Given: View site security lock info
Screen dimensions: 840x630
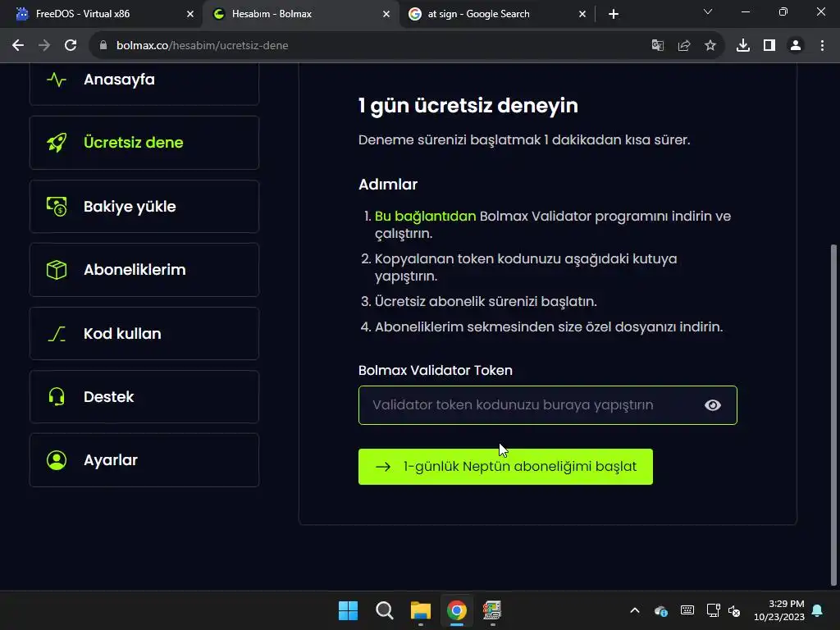Looking at the screenshot, I should [103, 46].
